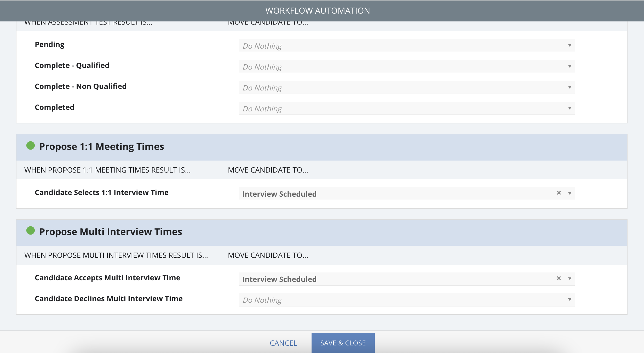Expand the Complete - Qualified dropdown
644x353 pixels.
407,67
